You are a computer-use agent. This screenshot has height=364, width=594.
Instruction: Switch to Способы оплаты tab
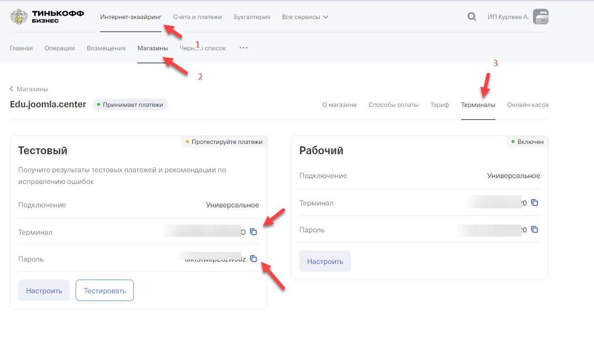point(393,105)
